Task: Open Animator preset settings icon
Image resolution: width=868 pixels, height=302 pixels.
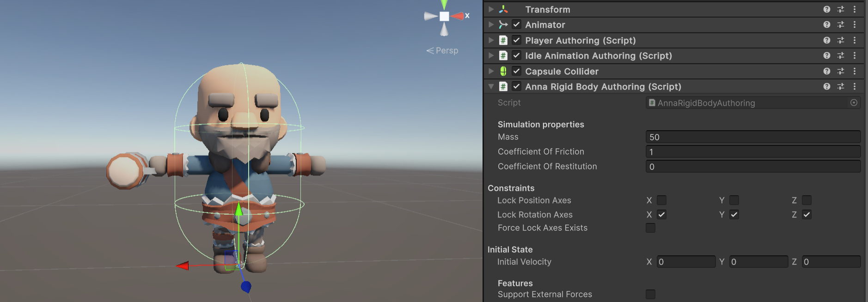Action: click(x=841, y=24)
